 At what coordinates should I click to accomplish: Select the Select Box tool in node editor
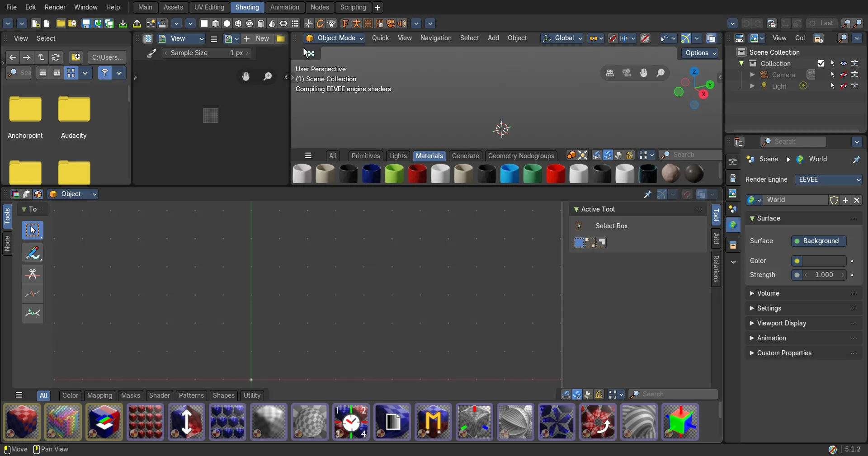coord(33,230)
